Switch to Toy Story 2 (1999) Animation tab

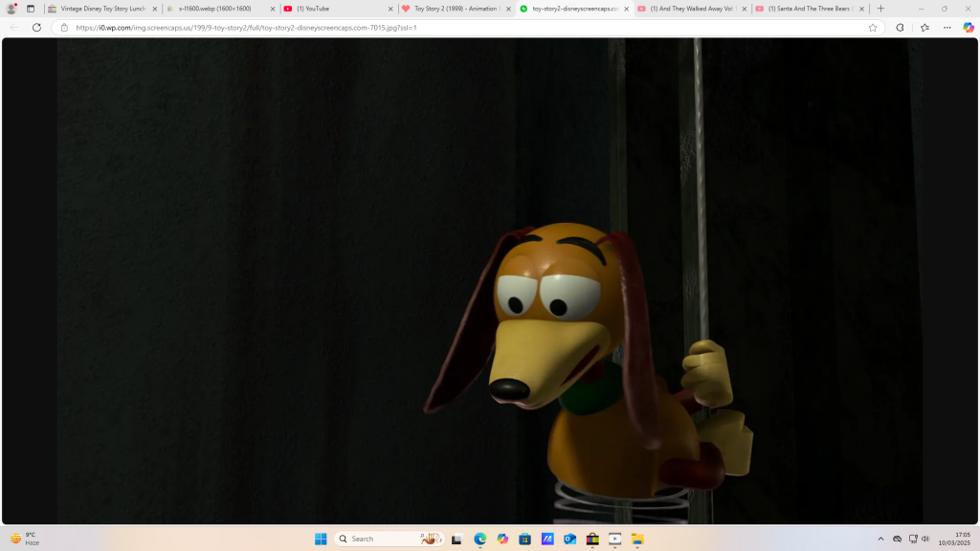coord(456,9)
